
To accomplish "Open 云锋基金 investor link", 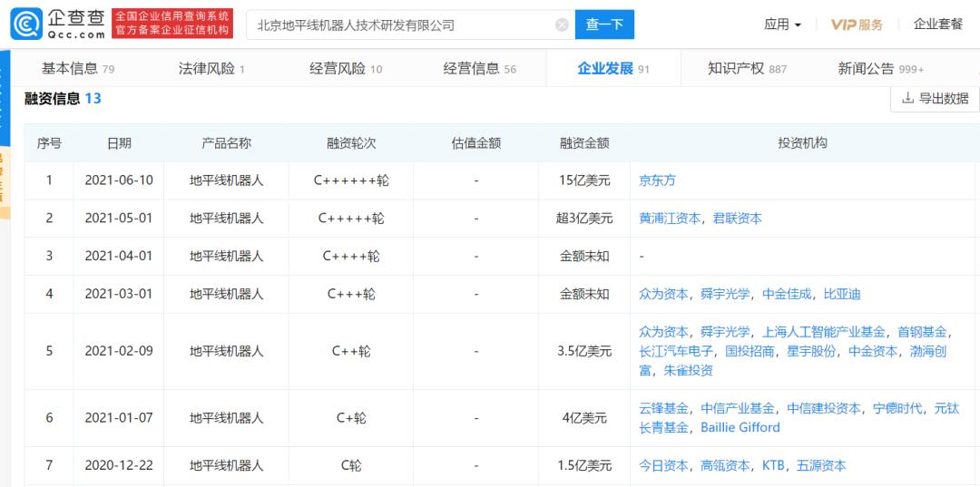I will pyautogui.click(x=663, y=408).
